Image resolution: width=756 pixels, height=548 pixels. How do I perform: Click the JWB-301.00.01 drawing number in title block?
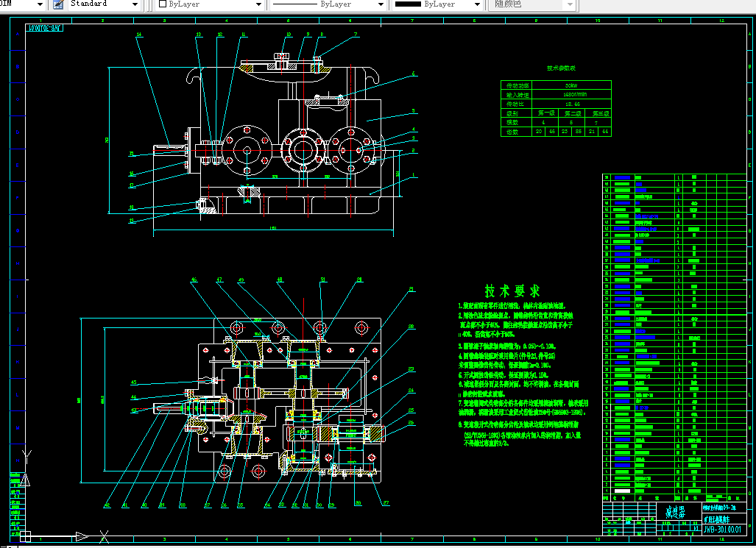tap(722, 529)
